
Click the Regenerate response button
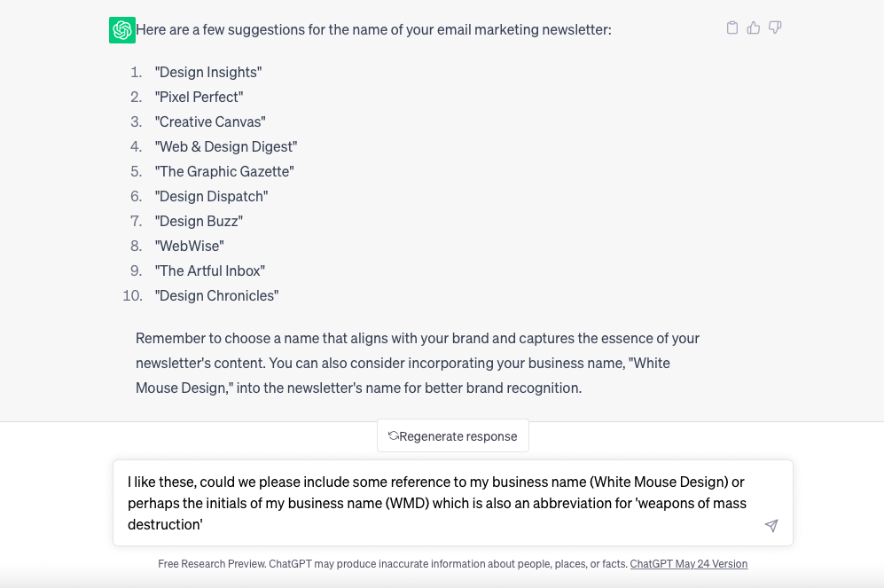click(453, 435)
